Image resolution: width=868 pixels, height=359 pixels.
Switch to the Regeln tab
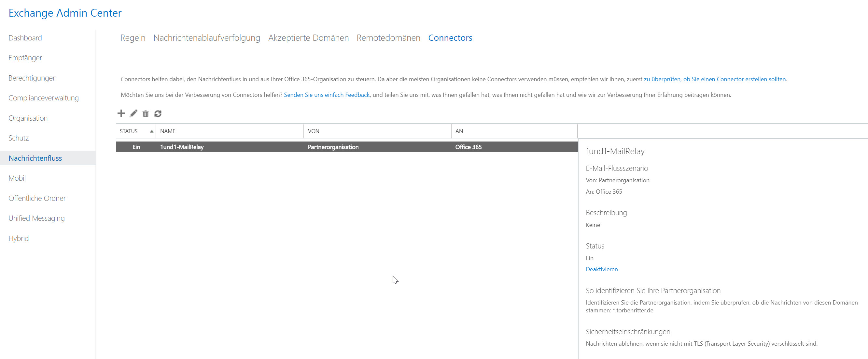(133, 38)
